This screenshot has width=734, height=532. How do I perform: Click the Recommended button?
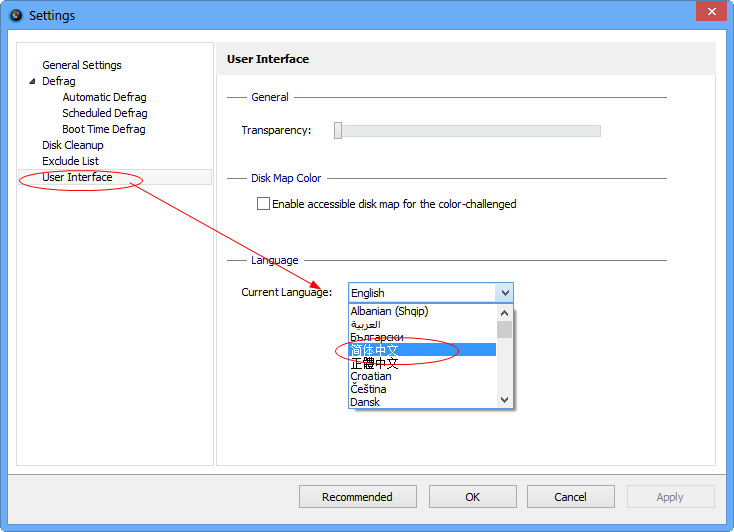pyautogui.click(x=358, y=496)
